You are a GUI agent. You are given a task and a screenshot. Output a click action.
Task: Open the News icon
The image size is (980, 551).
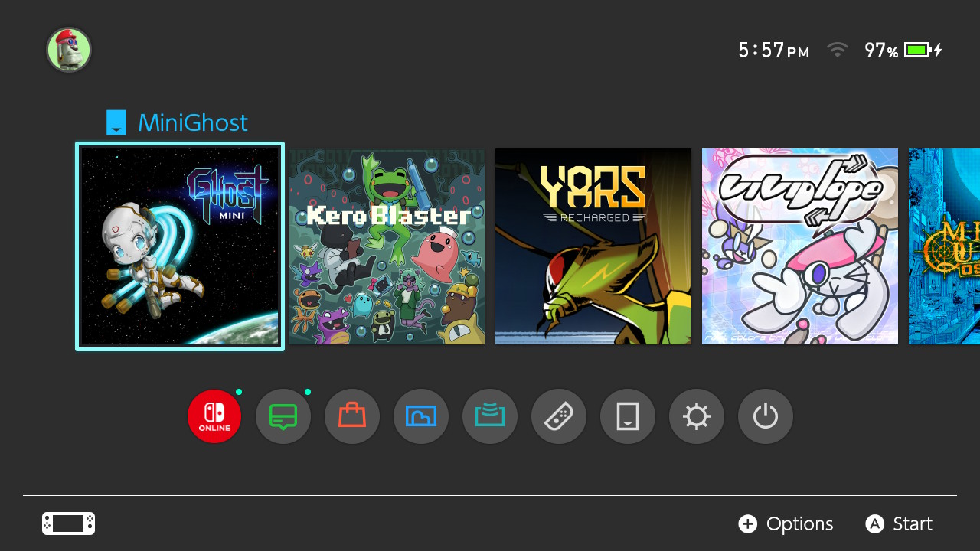[283, 416]
